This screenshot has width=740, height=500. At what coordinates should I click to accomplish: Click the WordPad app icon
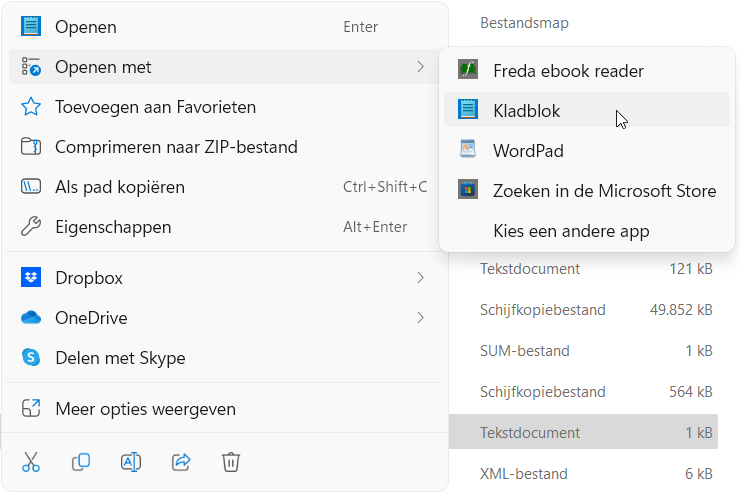pyautogui.click(x=468, y=150)
